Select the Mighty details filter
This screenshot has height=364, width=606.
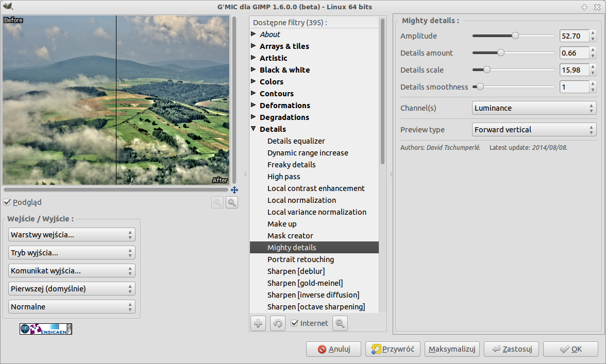(x=314, y=248)
